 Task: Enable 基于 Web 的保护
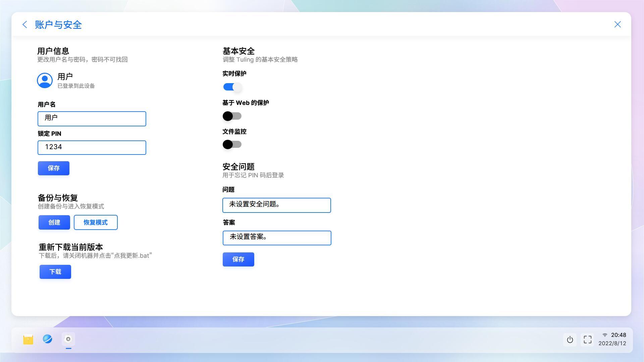pyautogui.click(x=231, y=116)
